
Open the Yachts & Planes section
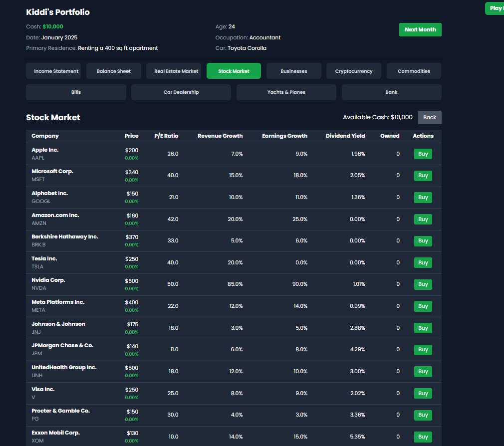tap(286, 92)
